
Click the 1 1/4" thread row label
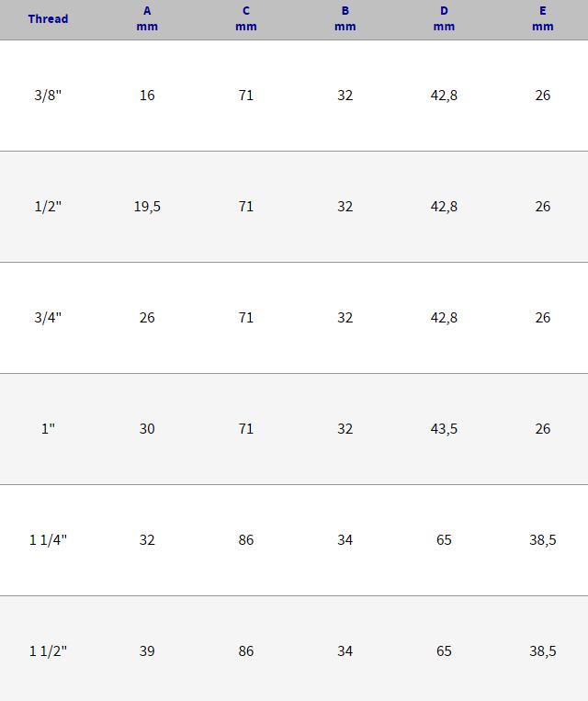(x=48, y=540)
